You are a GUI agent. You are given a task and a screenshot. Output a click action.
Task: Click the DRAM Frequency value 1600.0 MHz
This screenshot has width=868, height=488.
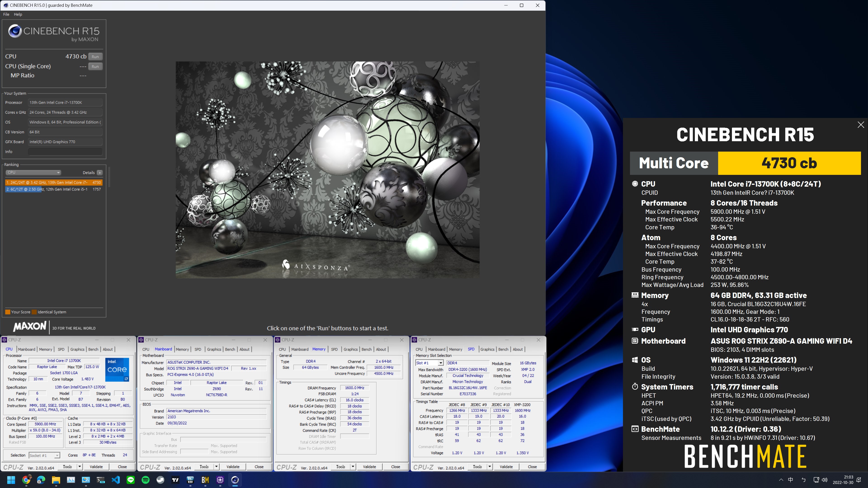pyautogui.click(x=354, y=388)
